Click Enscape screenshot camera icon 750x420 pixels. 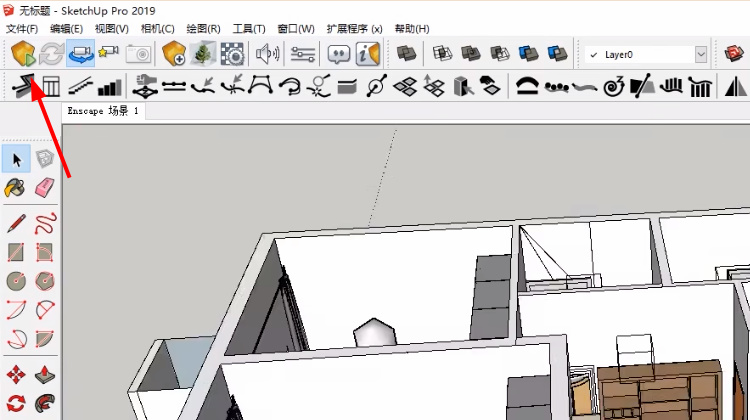click(x=139, y=54)
